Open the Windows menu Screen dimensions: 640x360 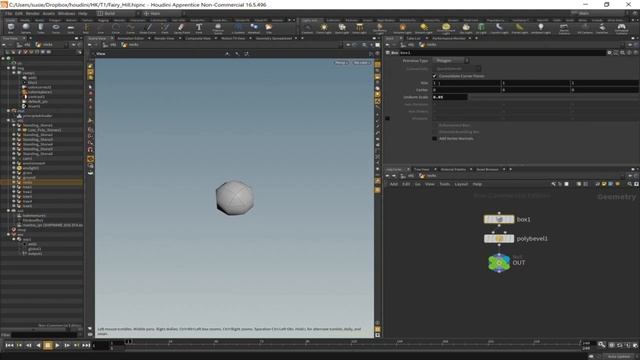(67, 13)
